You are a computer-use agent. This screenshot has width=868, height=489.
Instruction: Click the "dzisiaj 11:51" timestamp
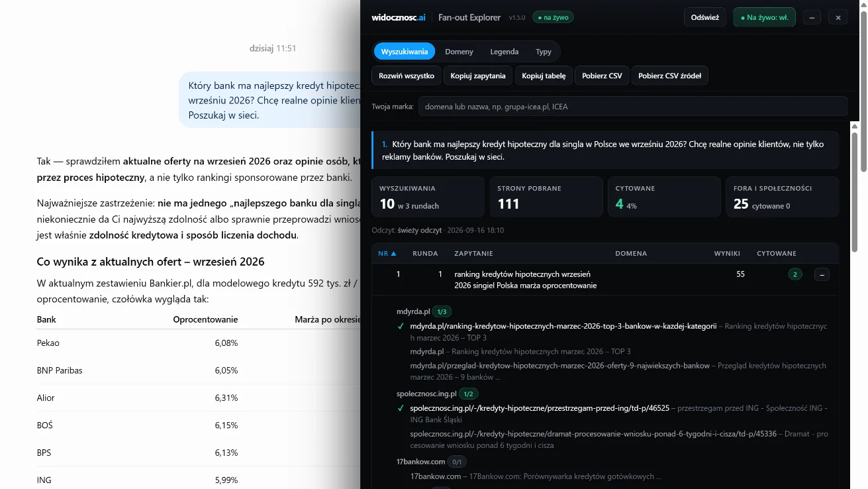coord(273,48)
